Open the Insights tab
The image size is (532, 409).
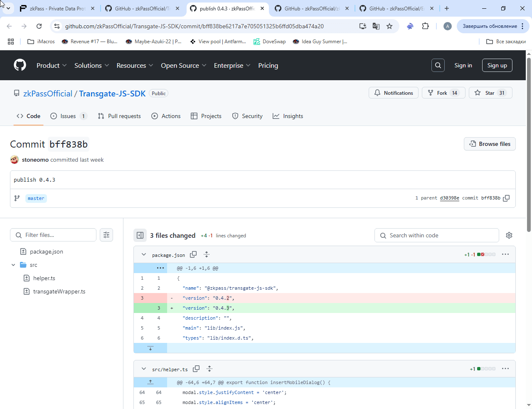pyautogui.click(x=288, y=116)
